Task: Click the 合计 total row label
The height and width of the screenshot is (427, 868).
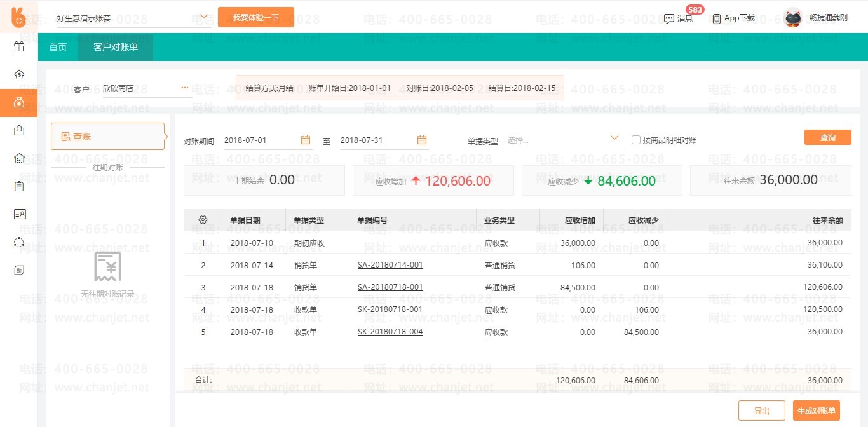Action: [x=203, y=380]
